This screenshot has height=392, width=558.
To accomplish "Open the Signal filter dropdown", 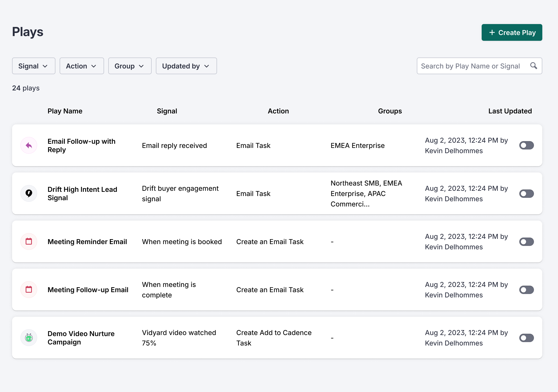I will point(34,66).
